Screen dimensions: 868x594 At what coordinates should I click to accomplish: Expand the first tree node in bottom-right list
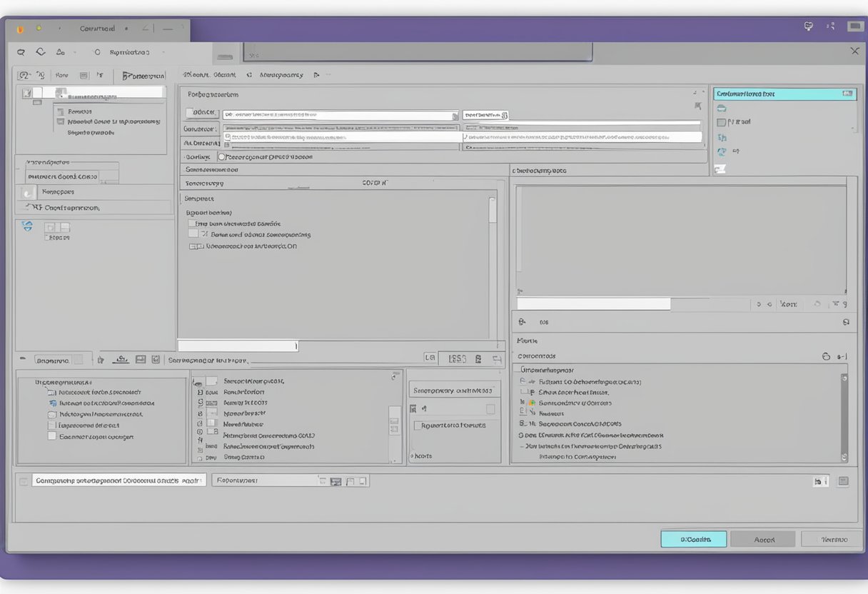(523, 381)
